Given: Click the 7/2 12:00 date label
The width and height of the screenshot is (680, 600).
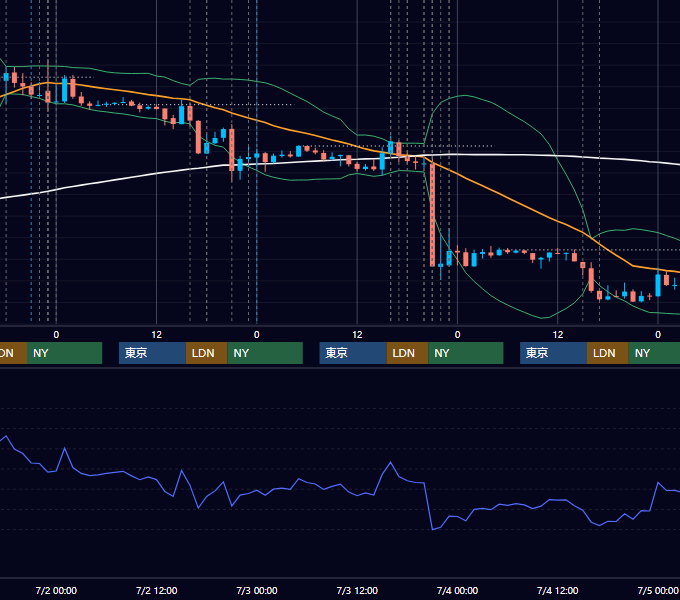Looking at the screenshot, I should [157, 590].
